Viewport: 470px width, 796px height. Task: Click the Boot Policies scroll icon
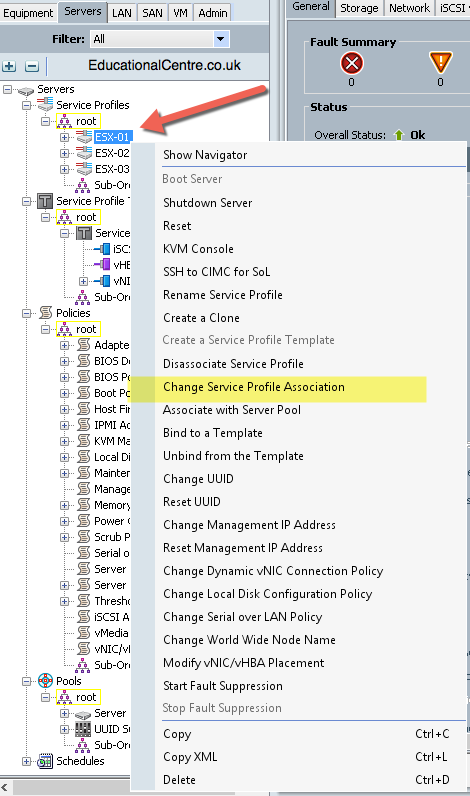(84, 393)
